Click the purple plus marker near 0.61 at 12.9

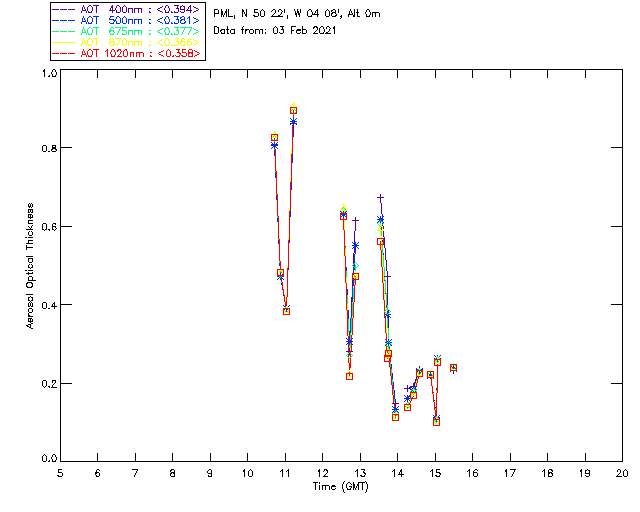[x=356, y=220]
